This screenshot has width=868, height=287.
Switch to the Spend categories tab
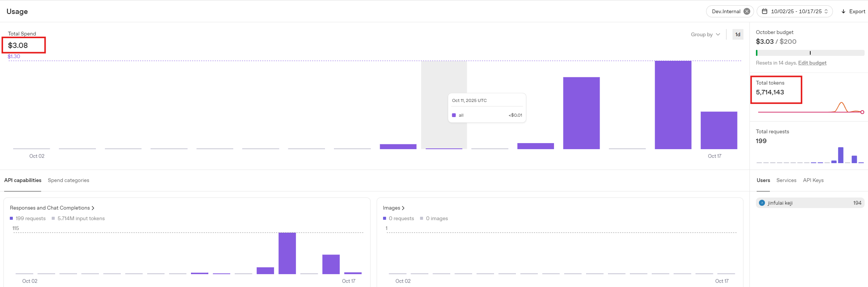[68, 180]
